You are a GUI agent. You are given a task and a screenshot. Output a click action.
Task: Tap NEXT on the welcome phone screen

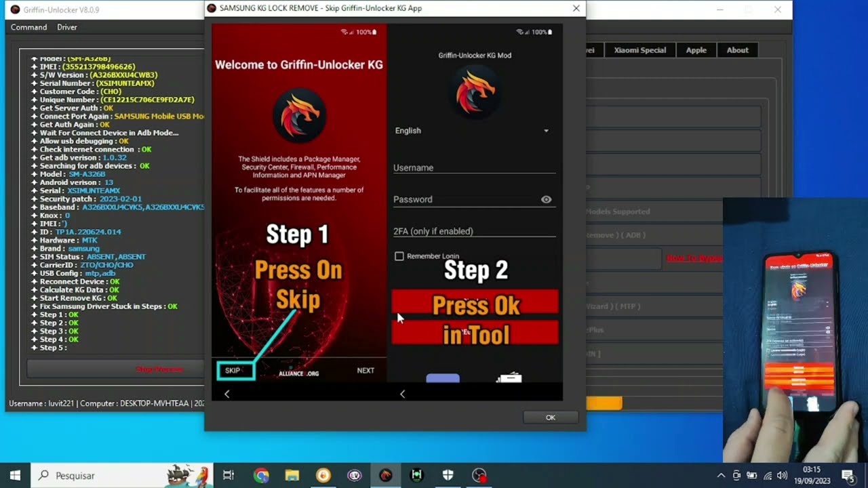tap(366, 371)
